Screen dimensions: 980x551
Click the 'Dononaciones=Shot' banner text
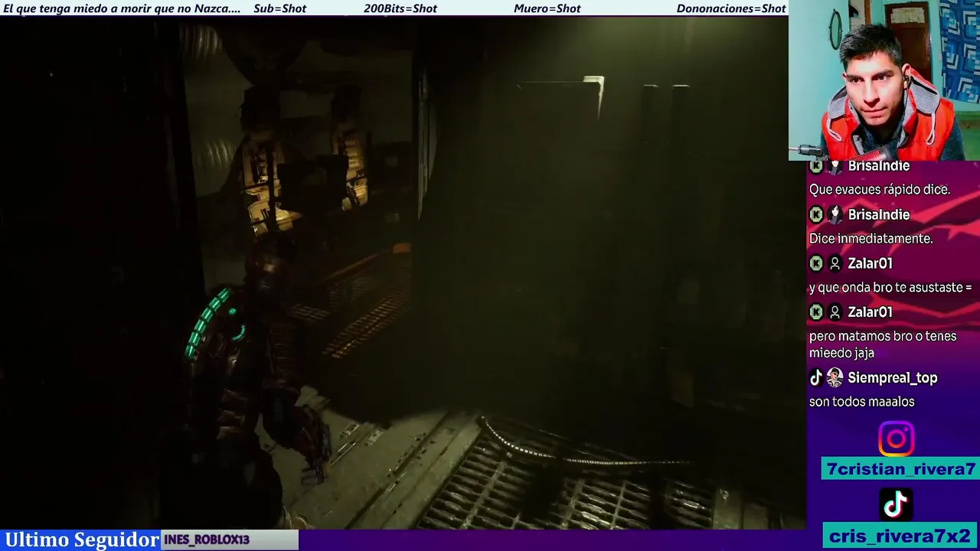(731, 8)
